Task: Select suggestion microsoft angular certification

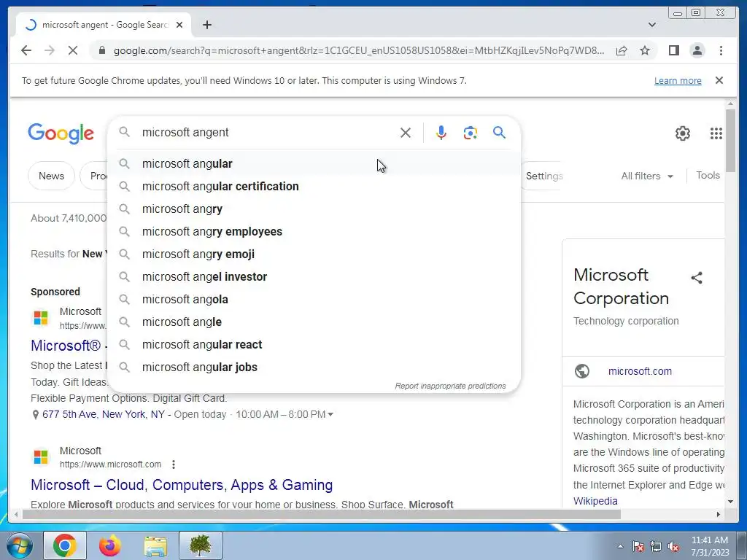Action: click(314, 186)
